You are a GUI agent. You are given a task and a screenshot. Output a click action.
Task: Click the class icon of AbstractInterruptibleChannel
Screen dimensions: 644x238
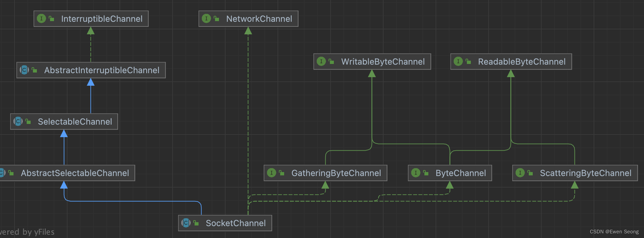click(24, 70)
